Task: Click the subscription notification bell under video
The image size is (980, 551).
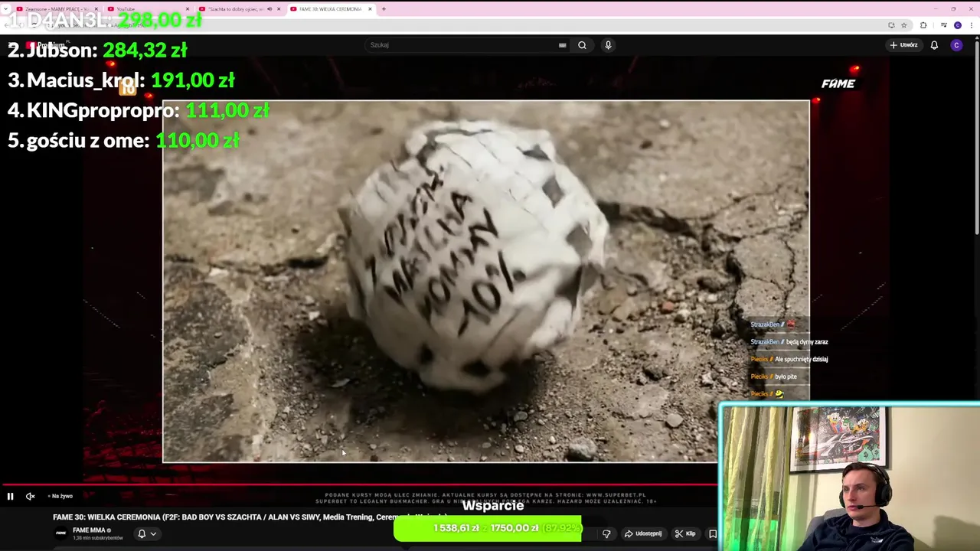Action: tap(142, 533)
